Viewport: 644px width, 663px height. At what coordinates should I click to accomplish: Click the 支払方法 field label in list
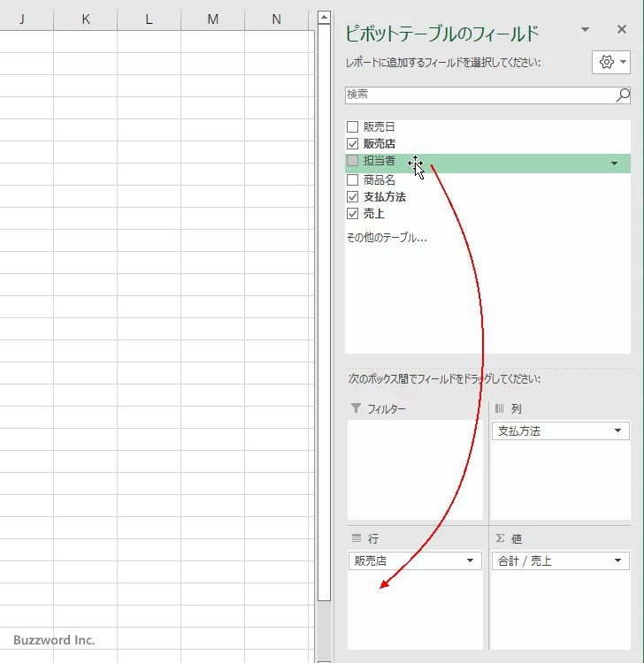click(385, 197)
